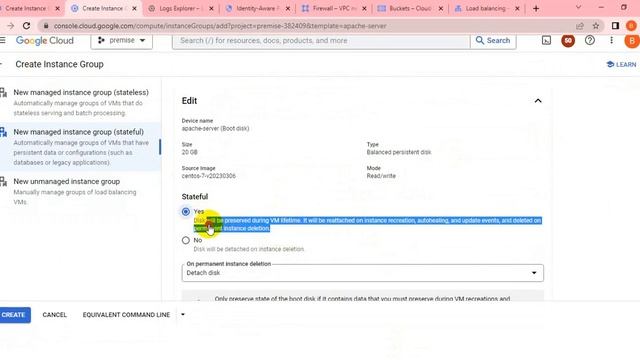The image size is (640, 360).
Task: Reload the page with the refresh icon
Action: [27, 26]
